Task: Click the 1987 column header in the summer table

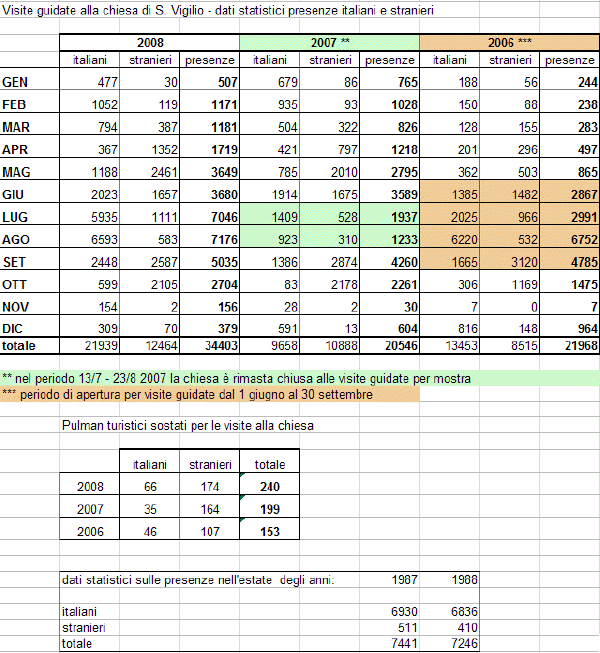Action: click(389, 580)
